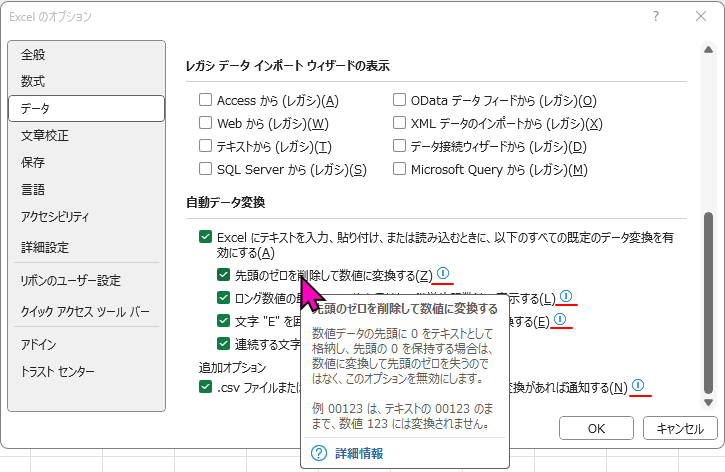Click the ? help button in dialog title bar
The image size is (725, 472).
point(656,17)
